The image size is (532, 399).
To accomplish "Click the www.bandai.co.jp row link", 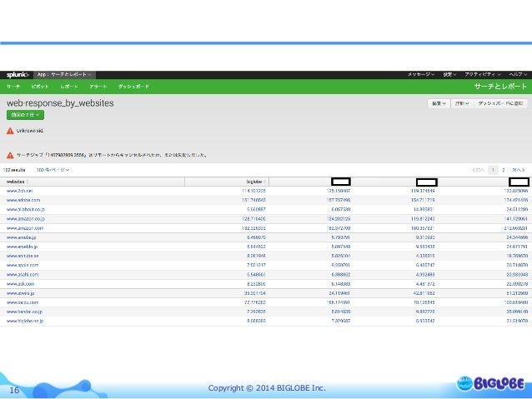I will pyautogui.click(x=24, y=312).
